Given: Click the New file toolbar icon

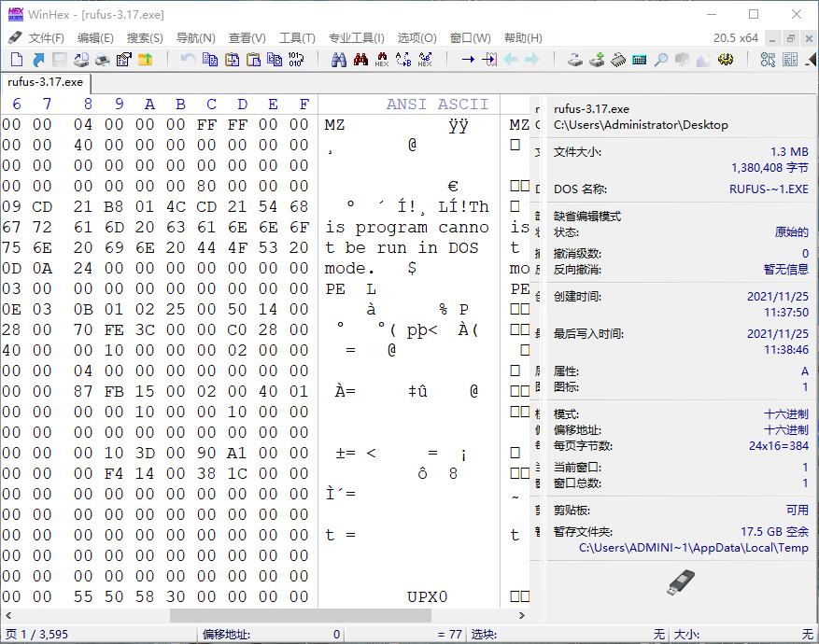Looking at the screenshot, I should 17,60.
